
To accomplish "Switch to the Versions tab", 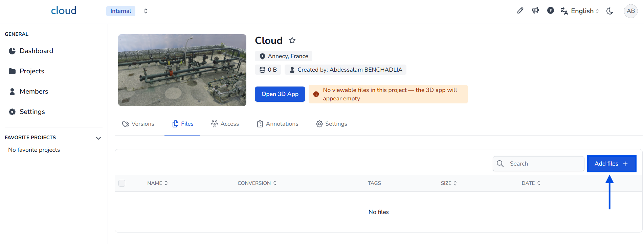I will coord(138,124).
